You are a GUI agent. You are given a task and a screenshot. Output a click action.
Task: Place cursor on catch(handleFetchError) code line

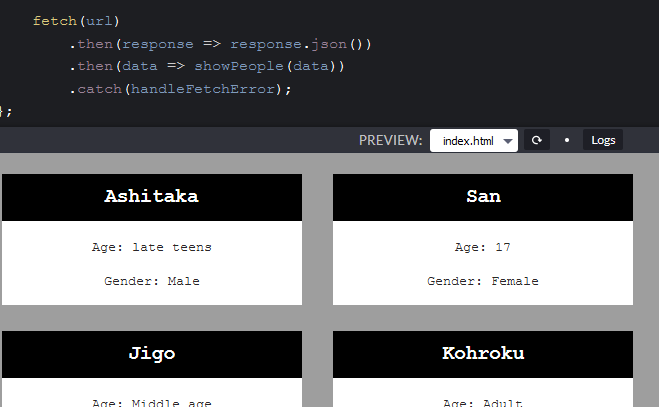coord(180,89)
